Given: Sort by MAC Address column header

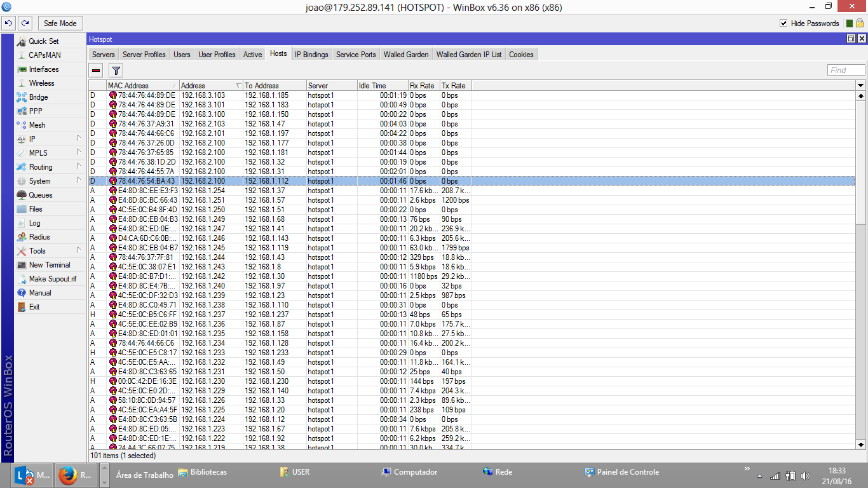Looking at the screenshot, I should (x=143, y=85).
